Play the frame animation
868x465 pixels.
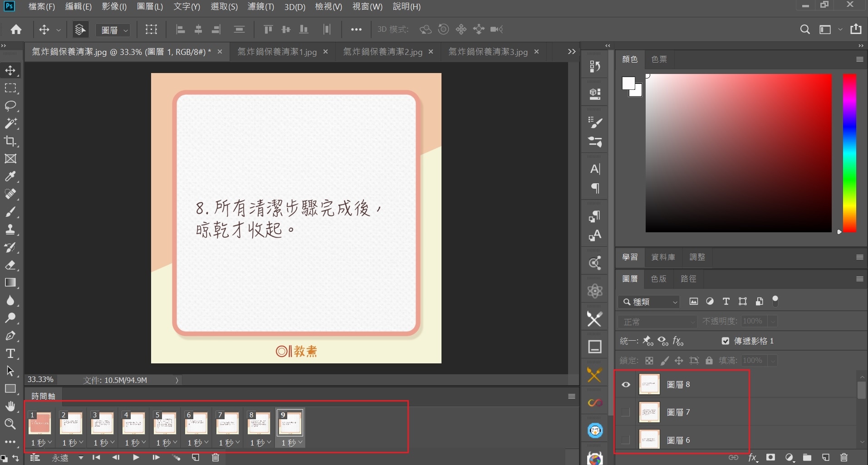pos(136,457)
